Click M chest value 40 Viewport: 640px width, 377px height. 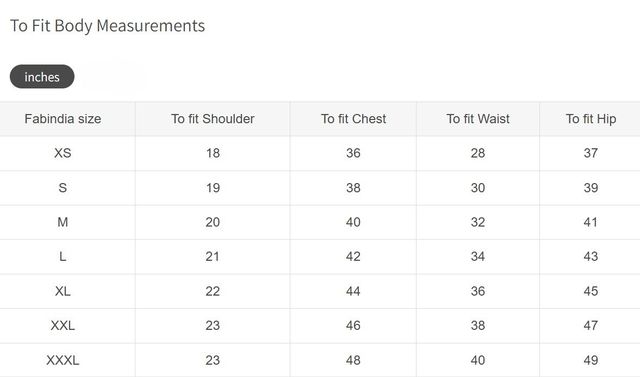pyautogui.click(x=353, y=222)
